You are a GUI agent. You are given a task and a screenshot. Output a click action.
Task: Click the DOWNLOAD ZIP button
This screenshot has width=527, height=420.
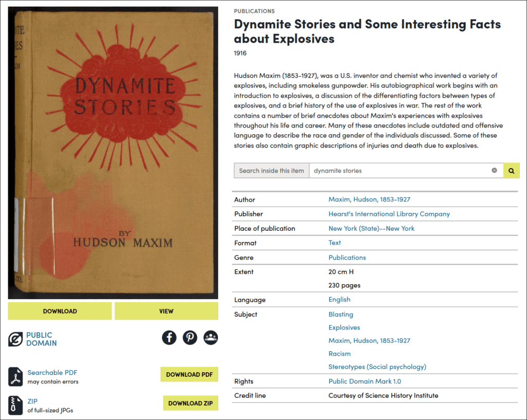tap(190, 403)
